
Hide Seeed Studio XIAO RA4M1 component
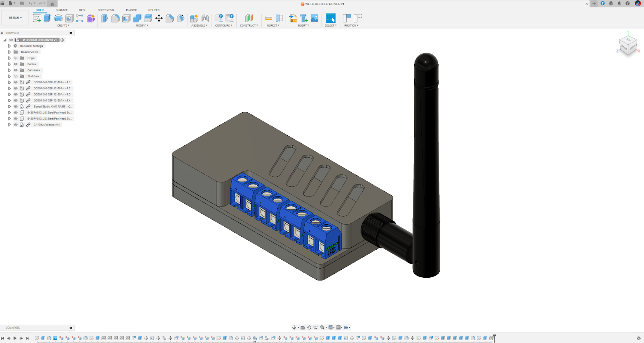click(x=16, y=106)
